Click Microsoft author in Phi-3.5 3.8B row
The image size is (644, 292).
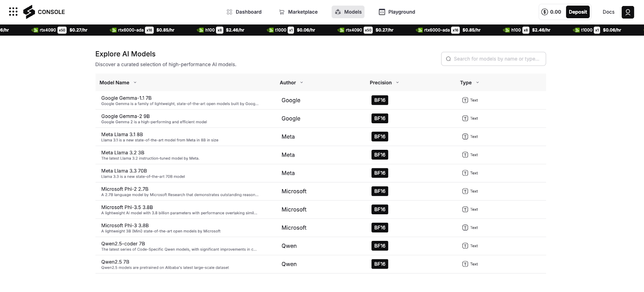point(294,209)
